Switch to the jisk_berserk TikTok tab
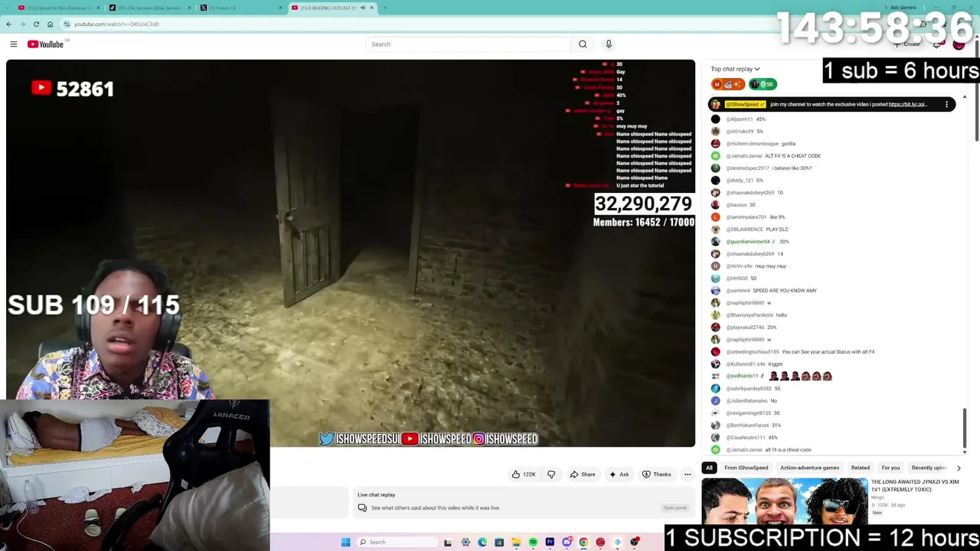 150,8
